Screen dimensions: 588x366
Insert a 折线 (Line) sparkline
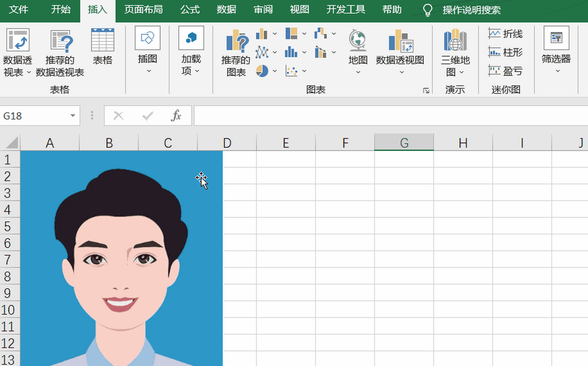point(505,34)
